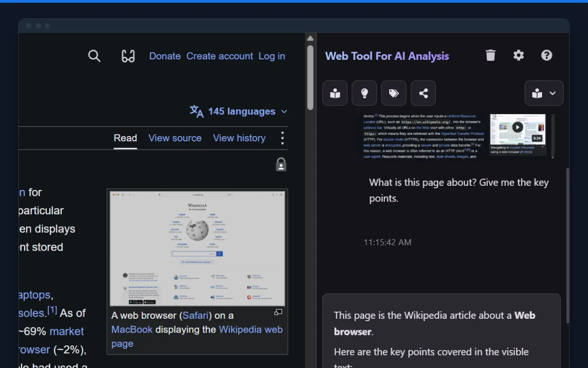Click the AI panel scrollbar thumb

pyautogui.click(x=567, y=245)
